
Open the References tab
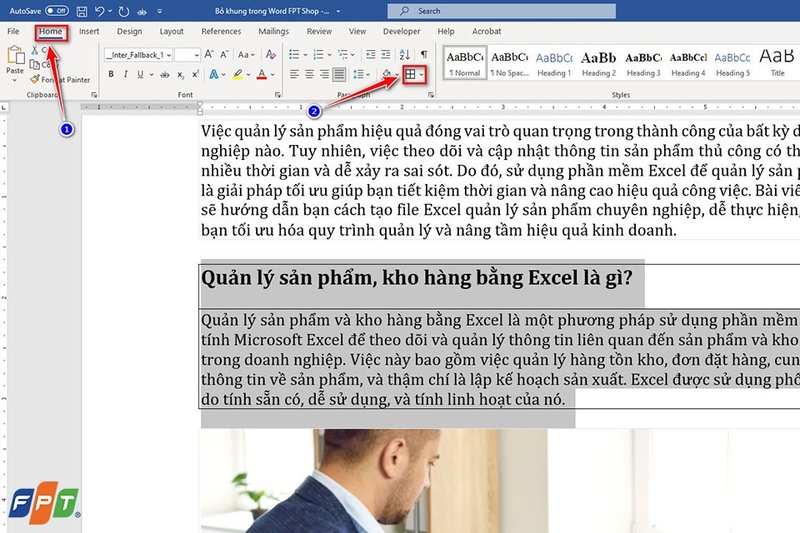point(221,31)
